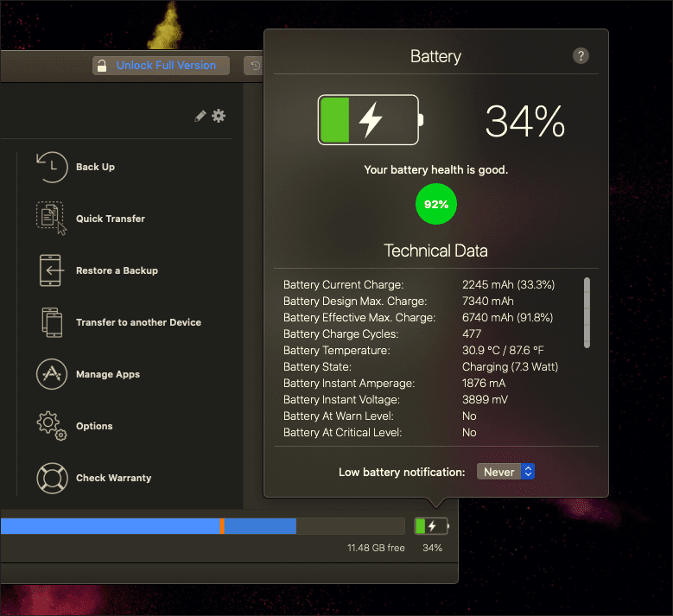This screenshot has width=673, height=616.
Task: Open the Options gears icon
Action: (52, 426)
